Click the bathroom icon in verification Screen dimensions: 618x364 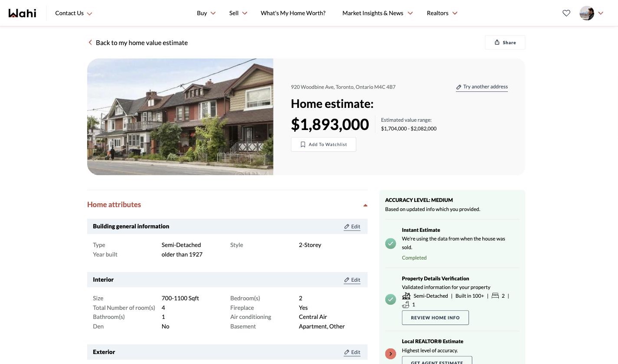(x=406, y=305)
